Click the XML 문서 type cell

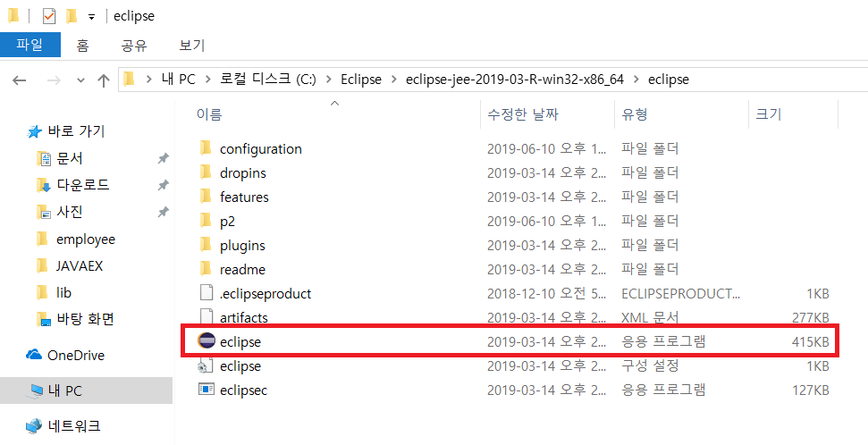pyautogui.click(x=650, y=318)
